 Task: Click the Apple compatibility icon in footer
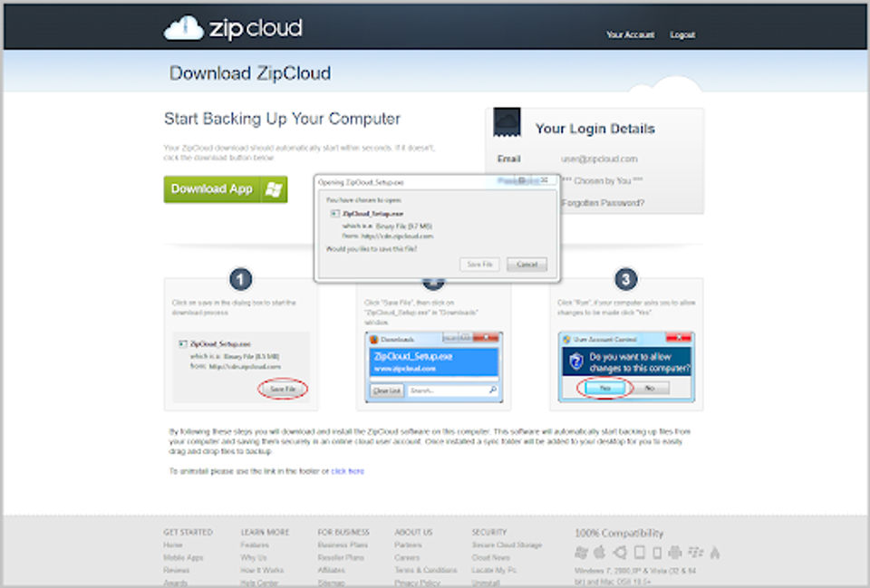[600, 553]
